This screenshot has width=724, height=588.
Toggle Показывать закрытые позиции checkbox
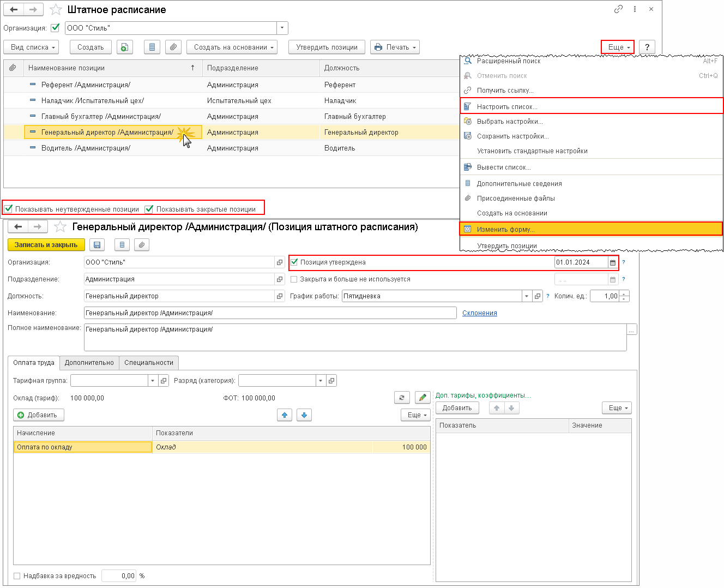[x=149, y=209]
